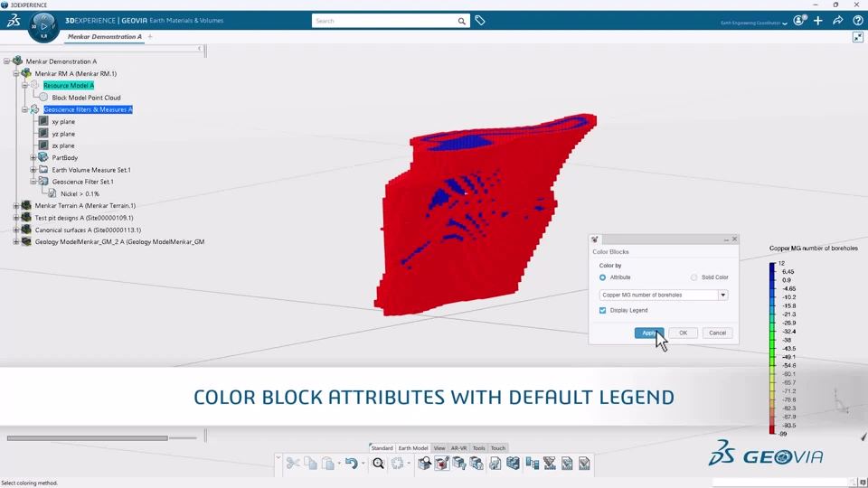
Task: Switch to the AR-VR toolbar tab
Action: point(459,448)
